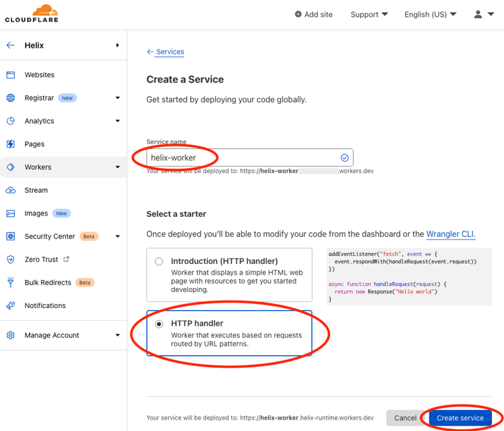
Task: Expand the Analytics submenu
Action: [x=118, y=121]
